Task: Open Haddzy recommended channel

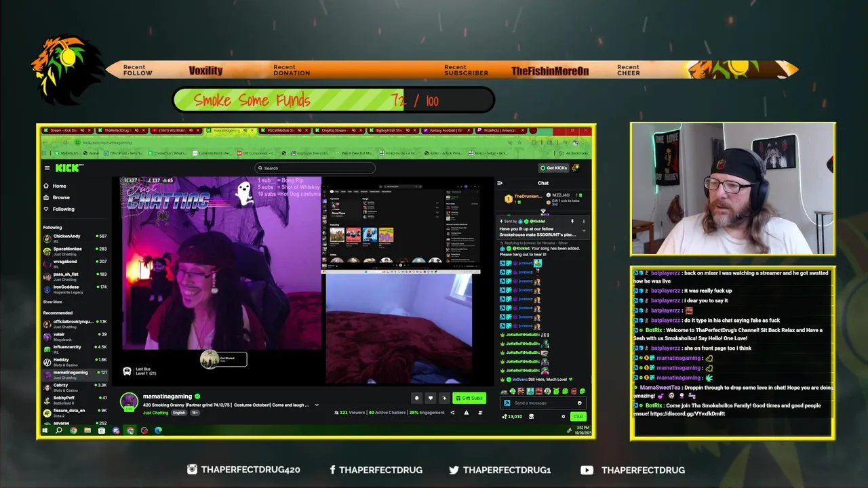Action: tap(75, 361)
